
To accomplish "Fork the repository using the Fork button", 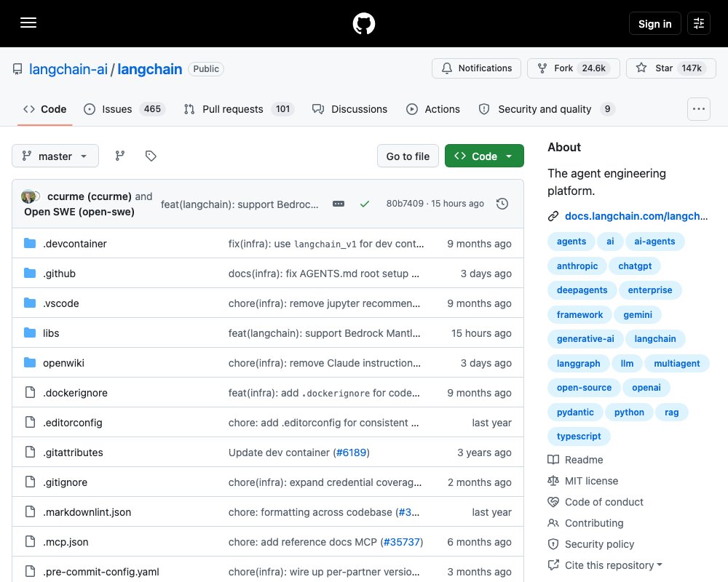I will 574,68.
